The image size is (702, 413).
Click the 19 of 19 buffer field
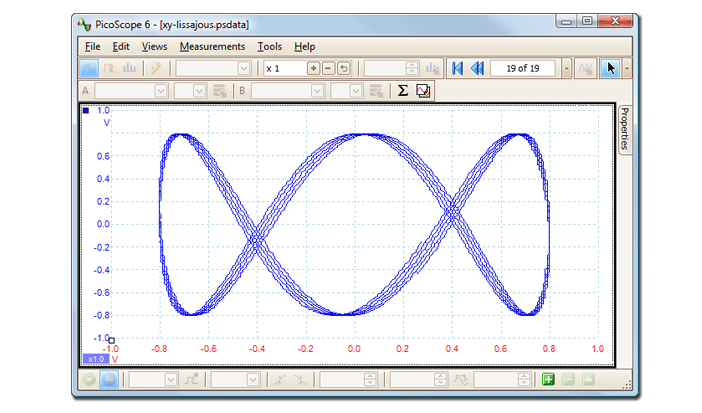click(x=523, y=69)
